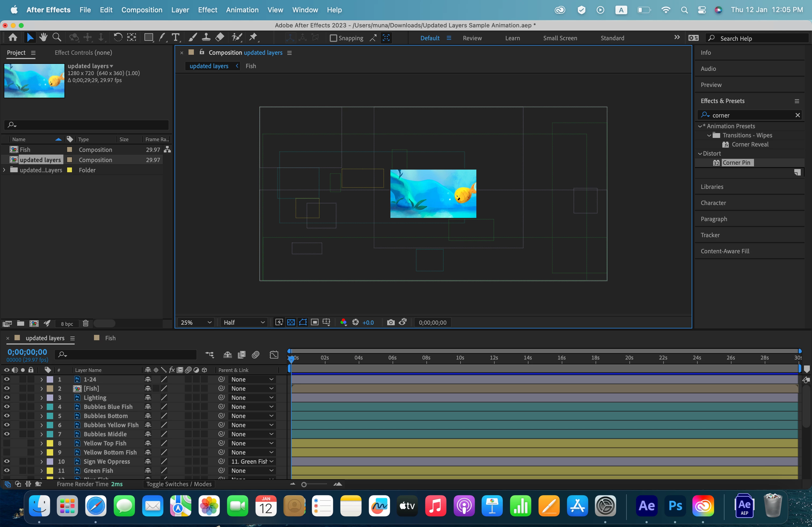Expand the updated...Layers folder in Project
Screen dimensions: 812x527
[5, 170]
